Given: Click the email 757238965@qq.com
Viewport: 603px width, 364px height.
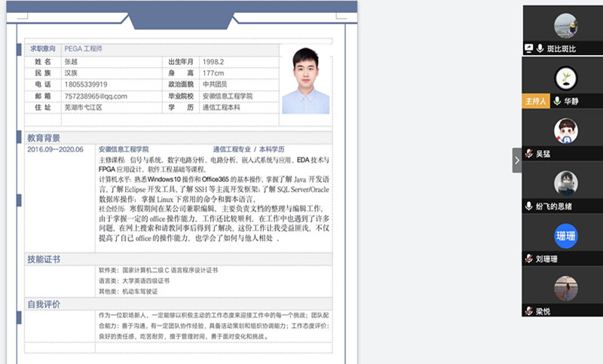Looking at the screenshot, I should point(95,96).
